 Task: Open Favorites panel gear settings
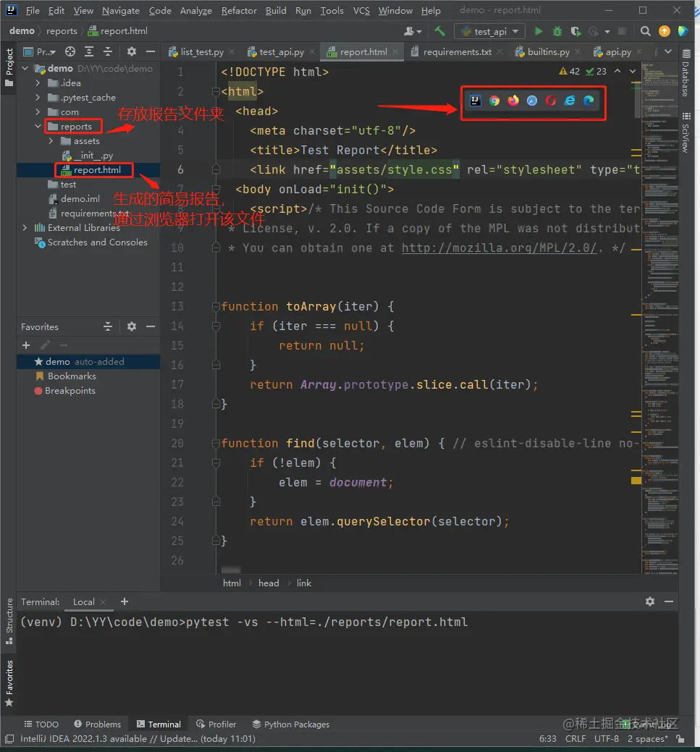(132, 326)
